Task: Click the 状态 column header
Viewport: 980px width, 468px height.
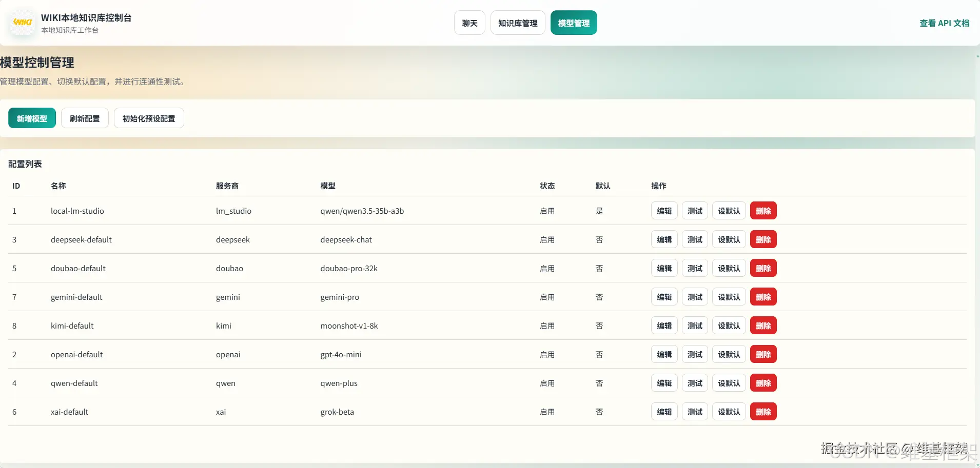Action: (x=547, y=186)
